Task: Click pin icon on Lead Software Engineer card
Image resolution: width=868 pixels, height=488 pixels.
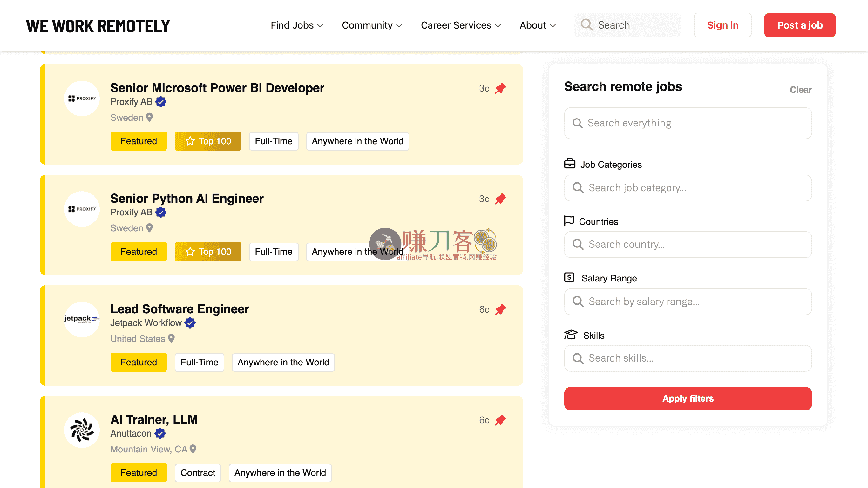Action: [500, 309]
